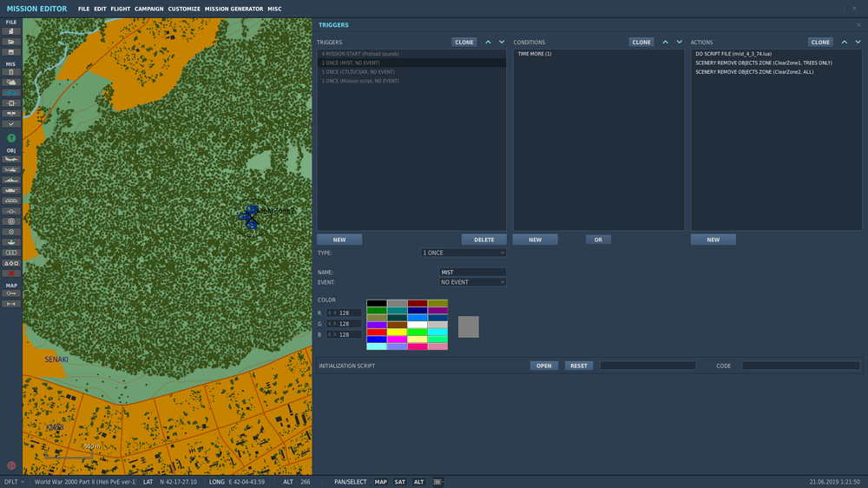Screen dimensions: 868x488
Task: Toggle ALT altitude map mode
Action: pos(419,482)
